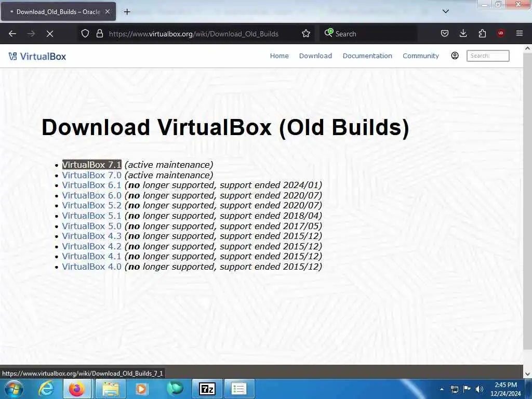Open the list-style taskbar application icon
The image size is (532, 399).
pyautogui.click(x=238, y=389)
